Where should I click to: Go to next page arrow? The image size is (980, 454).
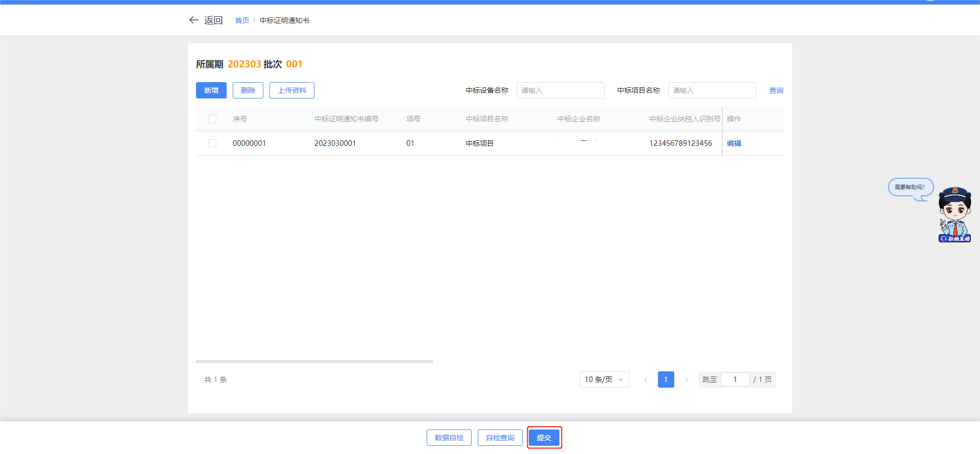687,380
